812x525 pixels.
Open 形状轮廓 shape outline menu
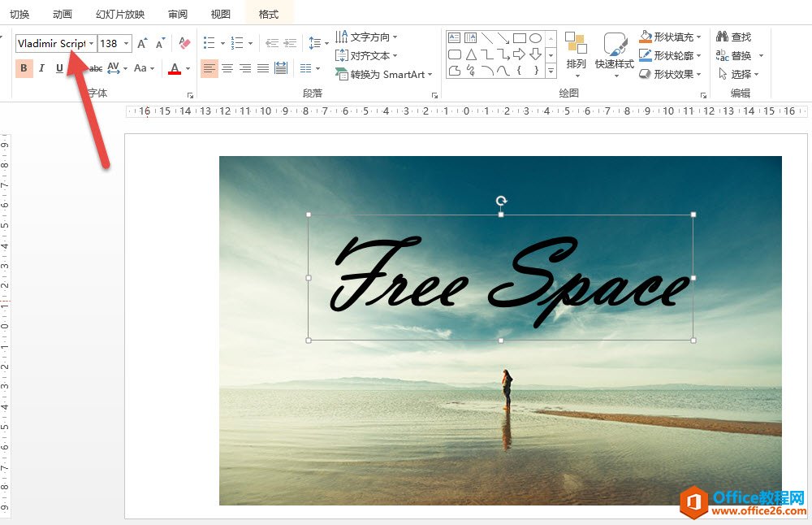(x=670, y=55)
